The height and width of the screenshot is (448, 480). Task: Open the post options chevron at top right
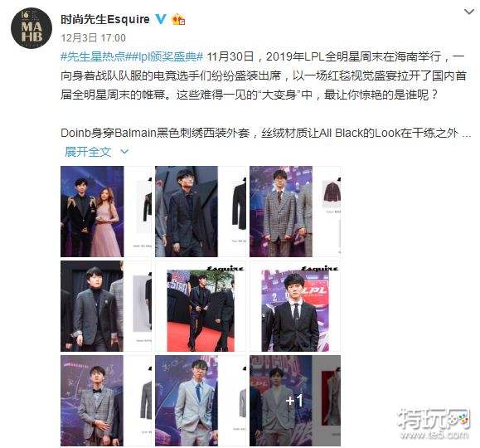pyautogui.click(x=469, y=12)
